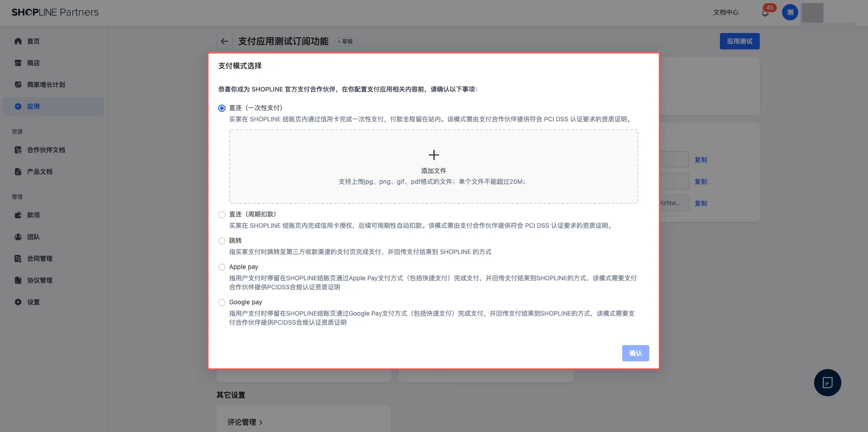
Task: Click the store icon beside 商店
Action: (18, 63)
